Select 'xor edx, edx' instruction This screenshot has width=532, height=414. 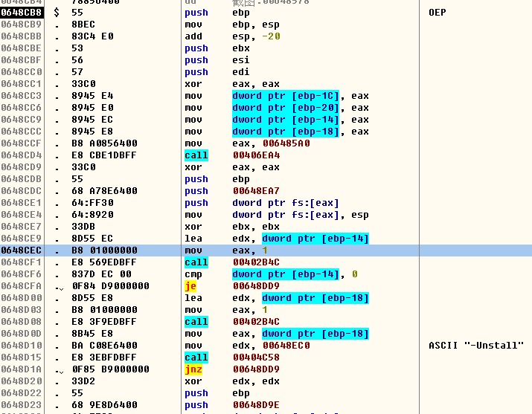[232, 381]
